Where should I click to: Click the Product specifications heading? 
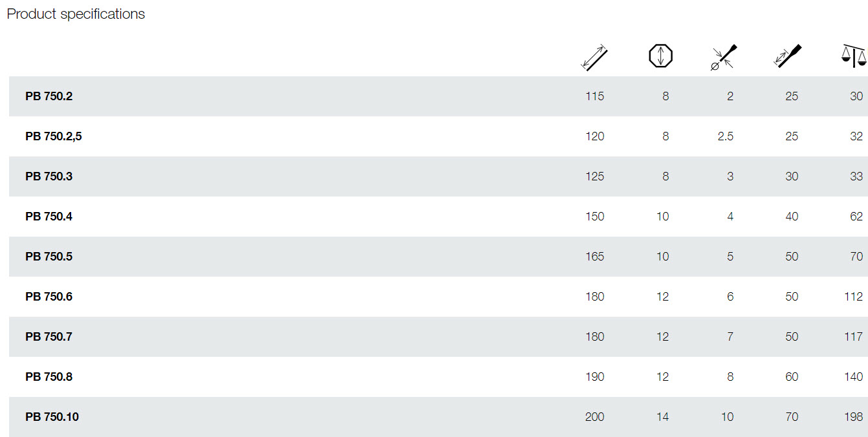point(76,14)
